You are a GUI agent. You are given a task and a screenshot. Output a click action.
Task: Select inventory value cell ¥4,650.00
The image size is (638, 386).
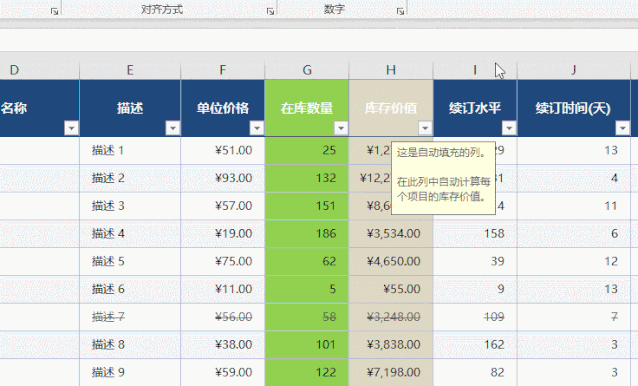tap(391, 261)
